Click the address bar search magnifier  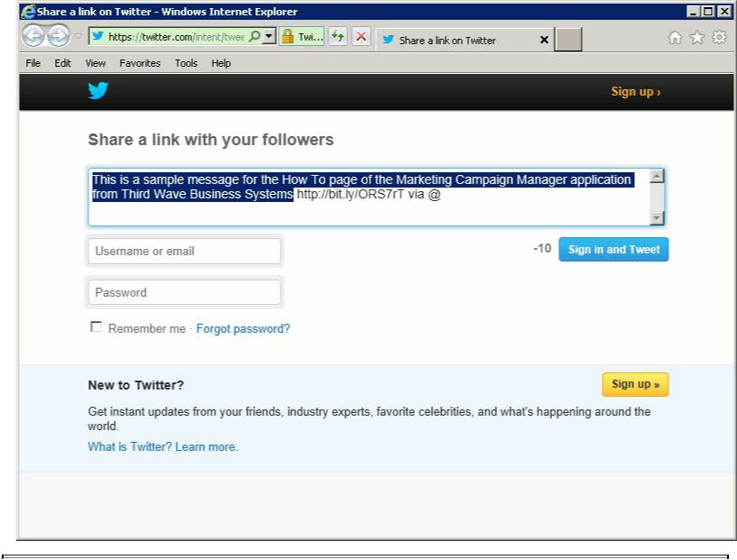pos(254,36)
